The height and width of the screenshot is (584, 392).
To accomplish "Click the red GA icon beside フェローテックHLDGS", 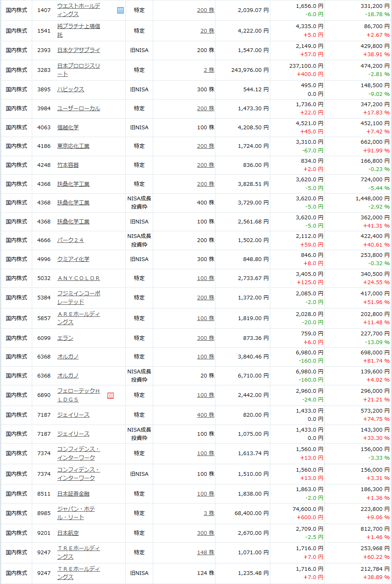I will pos(111,396).
